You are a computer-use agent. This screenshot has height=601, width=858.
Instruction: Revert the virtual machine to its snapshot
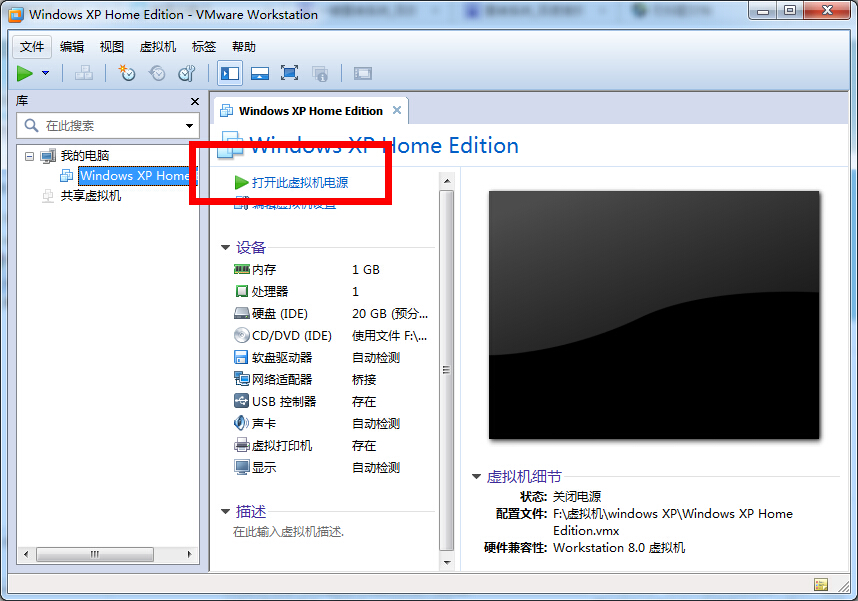point(157,73)
